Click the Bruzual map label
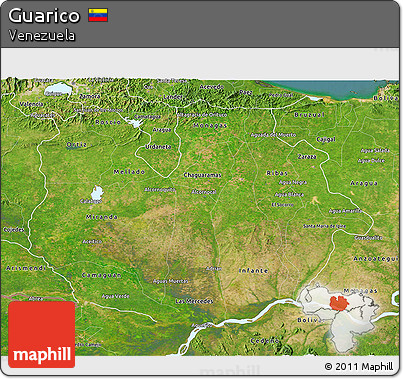The height and width of the screenshot is (379, 403). coord(309,114)
